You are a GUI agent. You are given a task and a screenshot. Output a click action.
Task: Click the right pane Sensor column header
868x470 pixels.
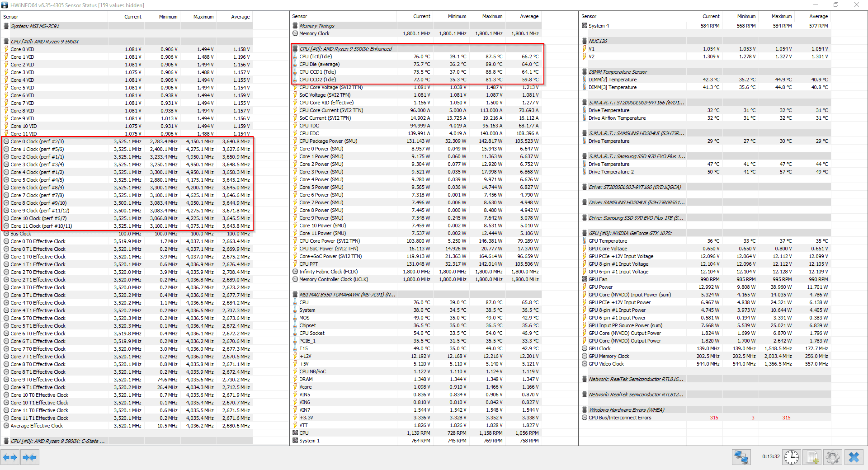[x=633, y=16]
